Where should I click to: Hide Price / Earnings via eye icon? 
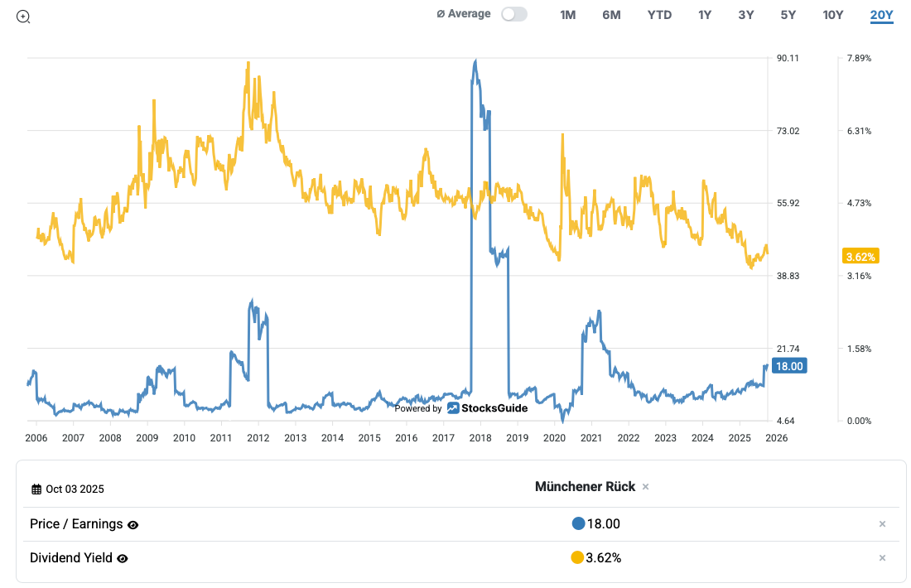133,525
